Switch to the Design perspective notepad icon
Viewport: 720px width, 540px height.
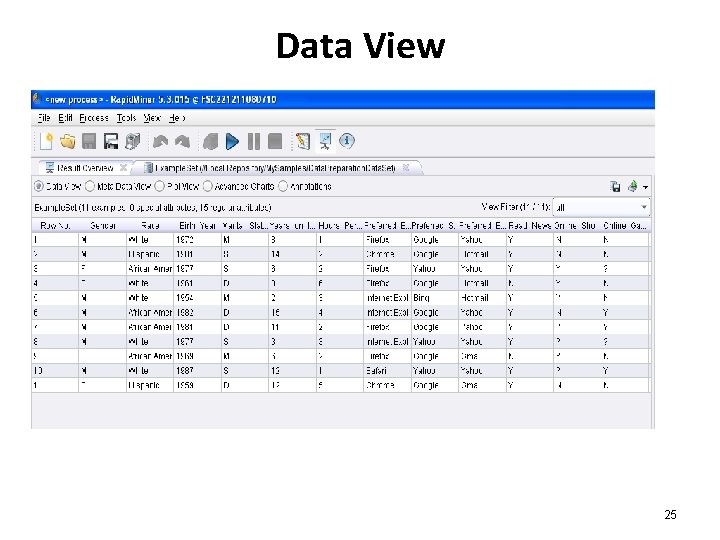303,141
